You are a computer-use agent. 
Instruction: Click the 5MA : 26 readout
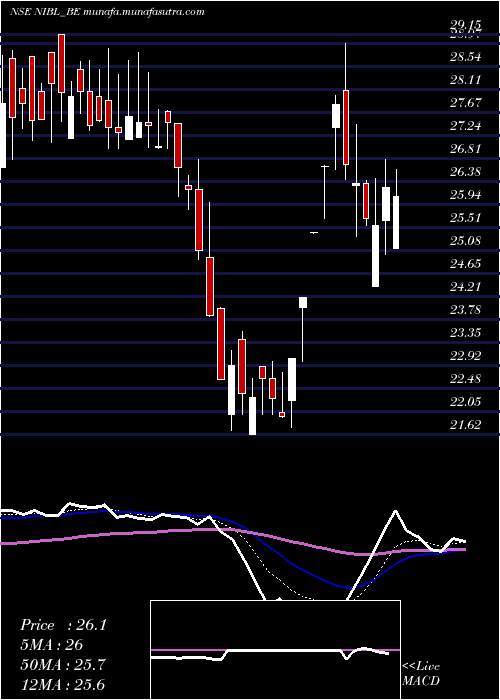(52, 645)
